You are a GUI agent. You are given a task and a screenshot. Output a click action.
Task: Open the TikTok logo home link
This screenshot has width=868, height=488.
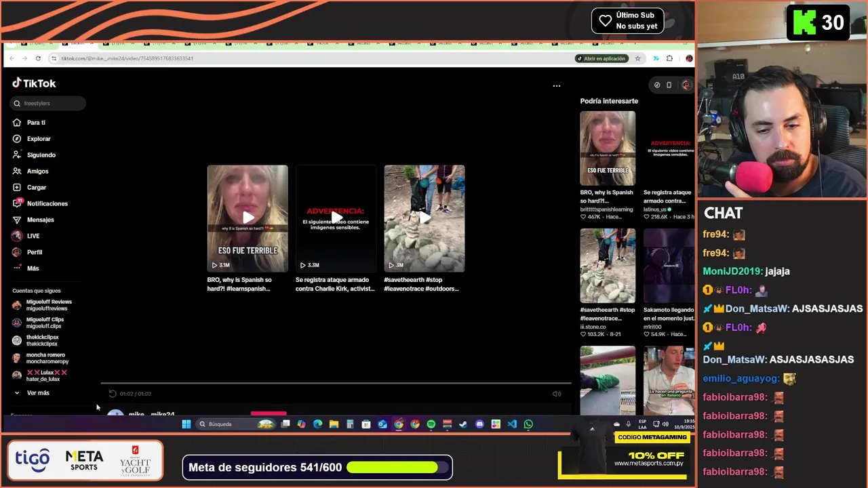point(34,83)
